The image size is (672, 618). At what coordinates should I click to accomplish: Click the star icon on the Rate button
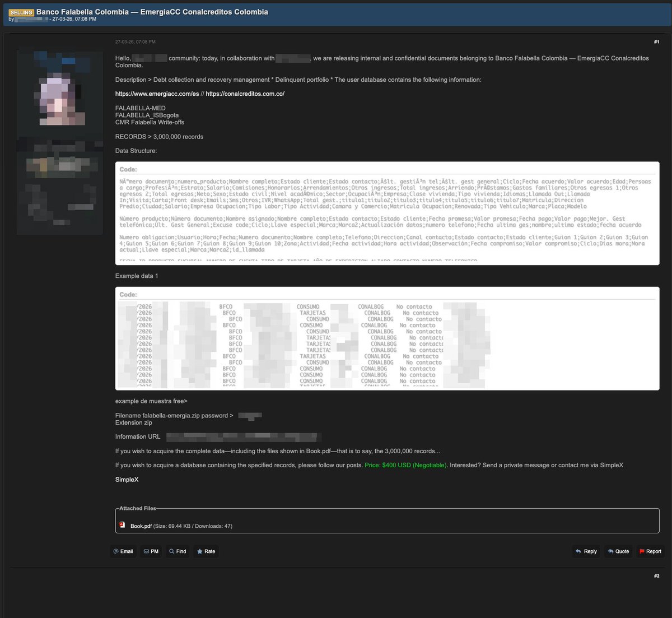point(200,551)
